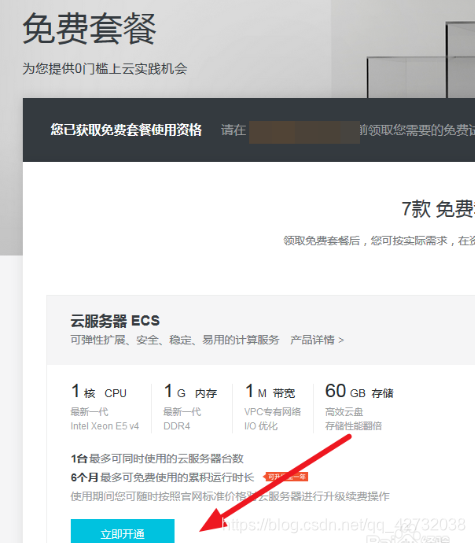Click 1台 最多可同时使用的云服务器台数 line

pos(157,459)
